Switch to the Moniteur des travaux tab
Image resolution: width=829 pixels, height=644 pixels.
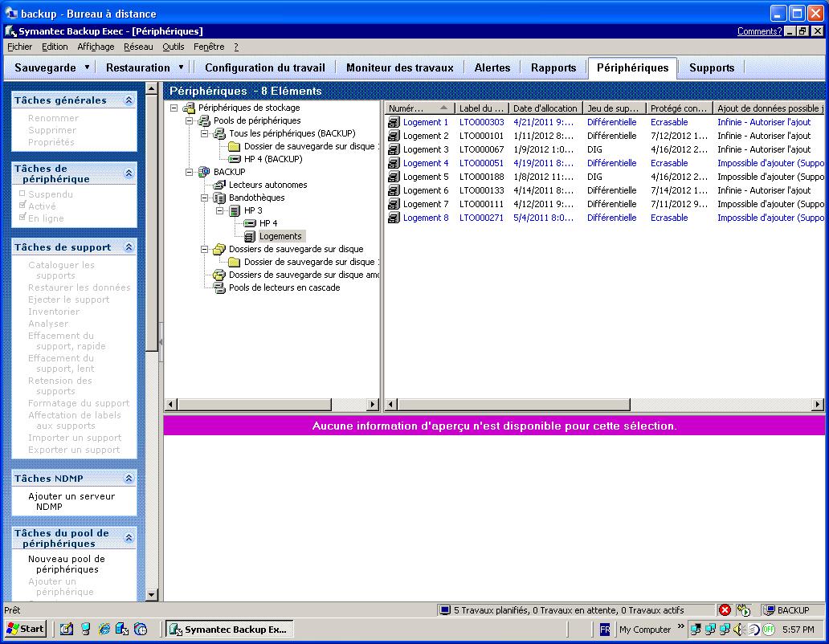tap(400, 67)
